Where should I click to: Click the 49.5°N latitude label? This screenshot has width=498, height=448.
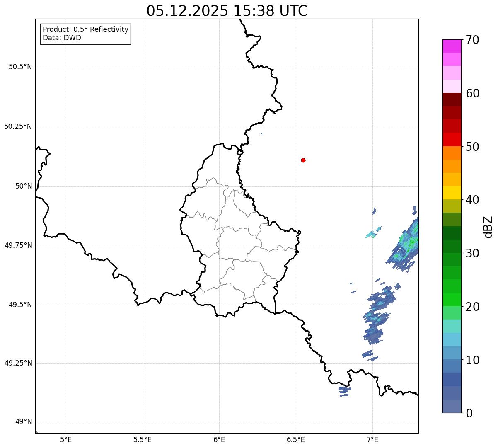pos(20,305)
